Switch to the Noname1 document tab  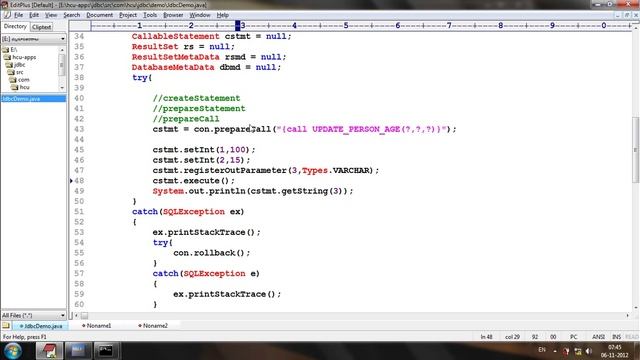coord(96,326)
